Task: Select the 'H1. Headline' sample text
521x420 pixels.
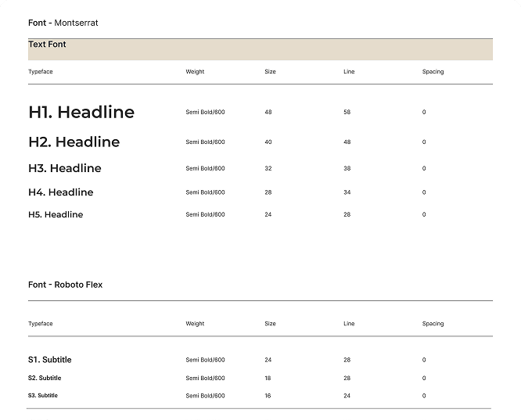Action: pos(81,112)
